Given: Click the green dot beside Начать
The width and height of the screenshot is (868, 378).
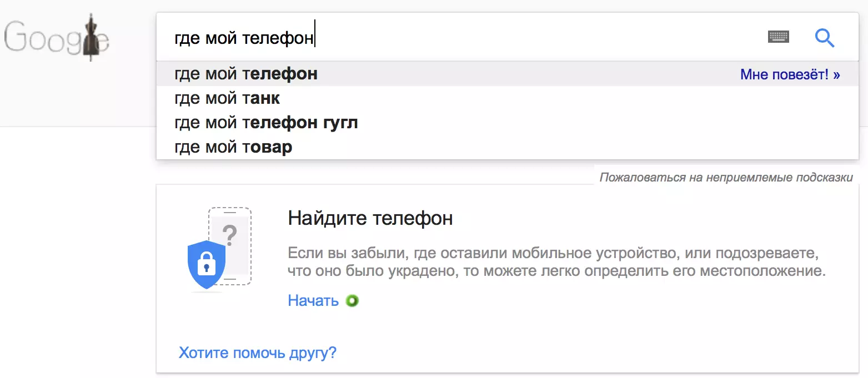Looking at the screenshot, I should (352, 301).
